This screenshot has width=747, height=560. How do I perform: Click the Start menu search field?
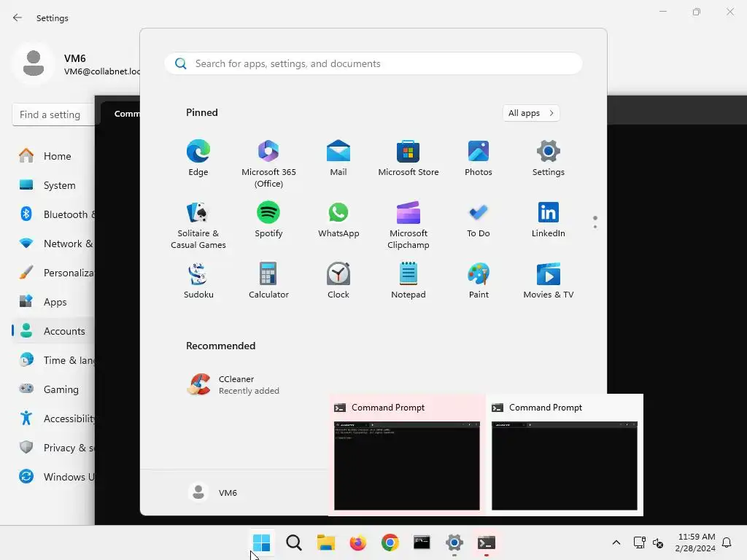373,63
